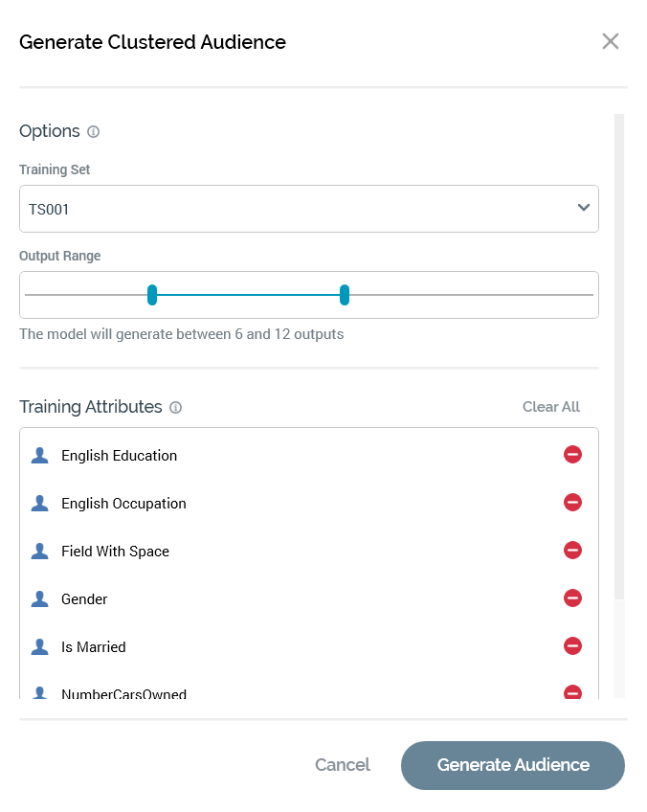
Task: Click the Options info icon
Action: click(x=93, y=132)
